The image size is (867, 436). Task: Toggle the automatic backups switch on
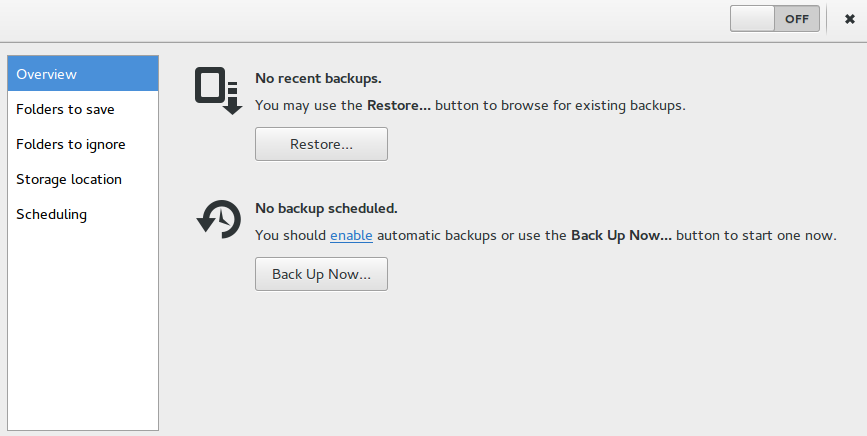tap(775, 19)
